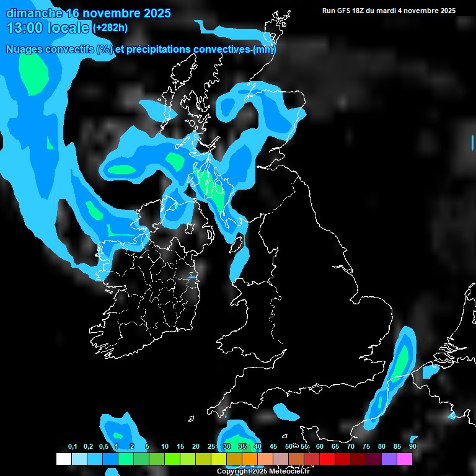476x476 pixels.
Task: Click the purple swatch below 85
Action: [389, 459]
